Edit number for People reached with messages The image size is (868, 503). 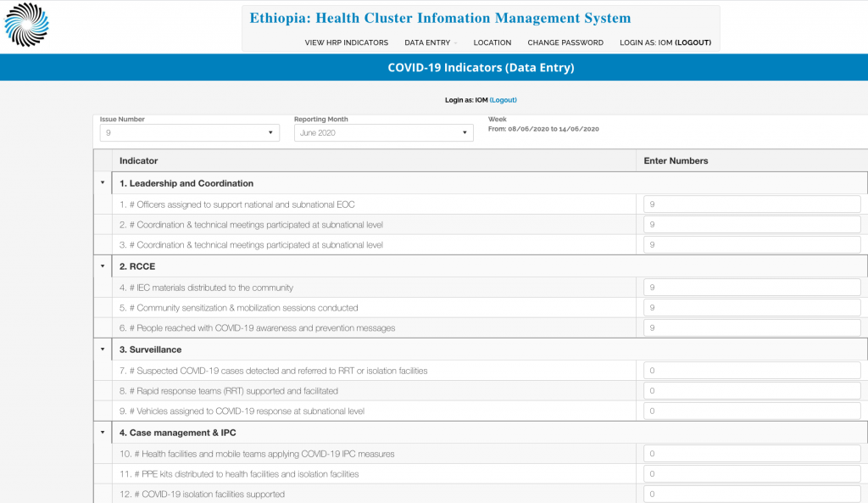[x=752, y=328]
